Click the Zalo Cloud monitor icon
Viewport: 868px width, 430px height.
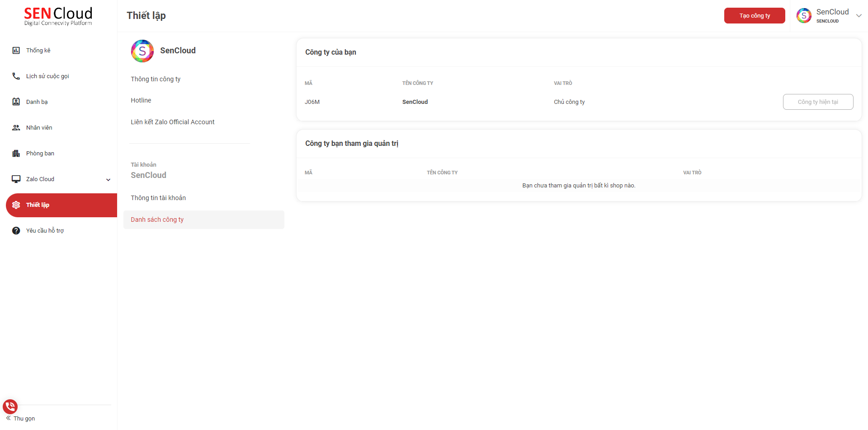pyautogui.click(x=16, y=179)
